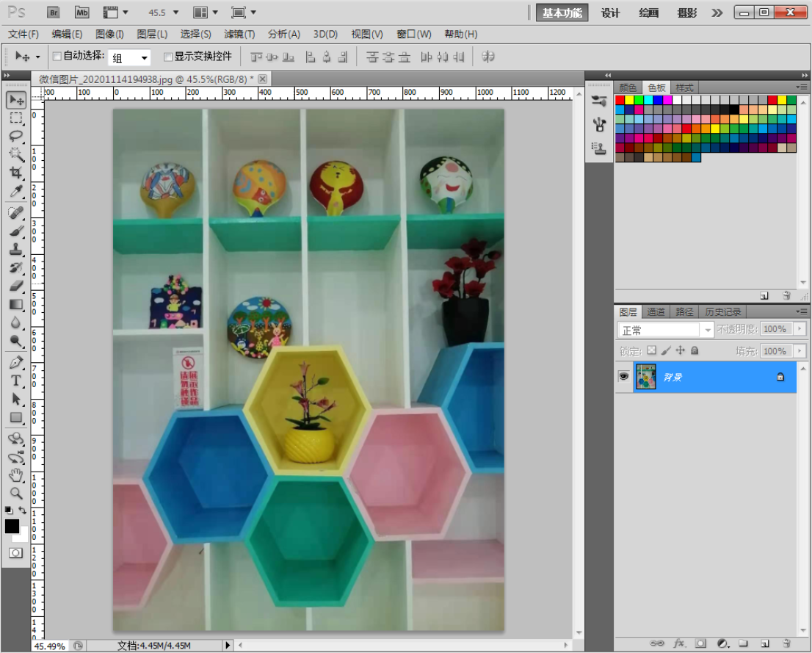Choose the Gradient tool
812x653 pixels.
[16, 304]
